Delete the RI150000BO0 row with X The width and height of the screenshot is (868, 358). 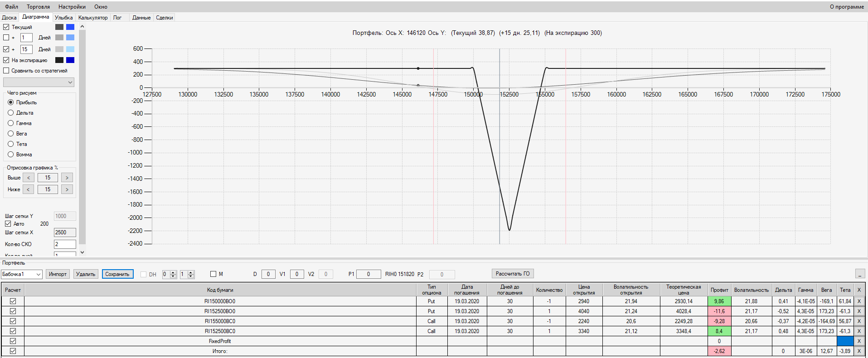click(x=859, y=301)
